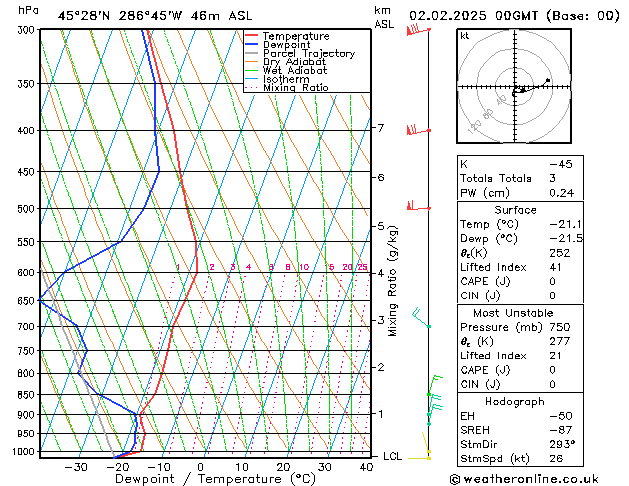Click the "Most Unstable" section heading
The width and height of the screenshot is (629, 486).
(x=513, y=313)
